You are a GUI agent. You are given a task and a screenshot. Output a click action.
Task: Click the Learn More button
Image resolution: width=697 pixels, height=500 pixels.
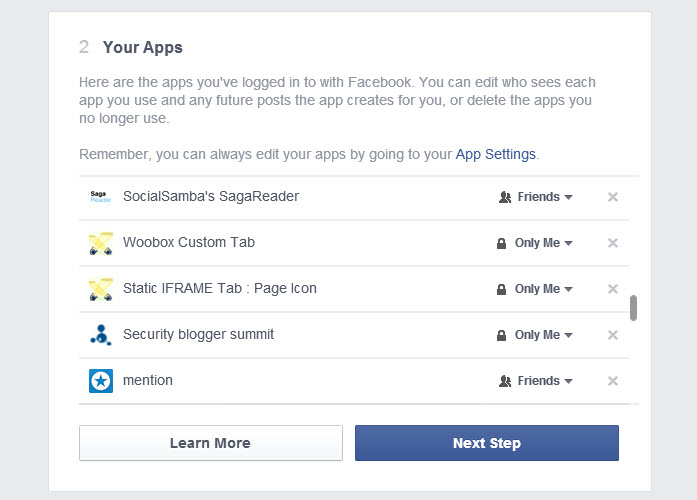tap(211, 443)
